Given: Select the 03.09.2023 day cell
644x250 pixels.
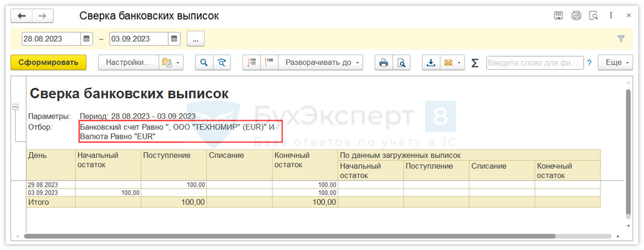Looking at the screenshot, I should [x=51, y=193].
